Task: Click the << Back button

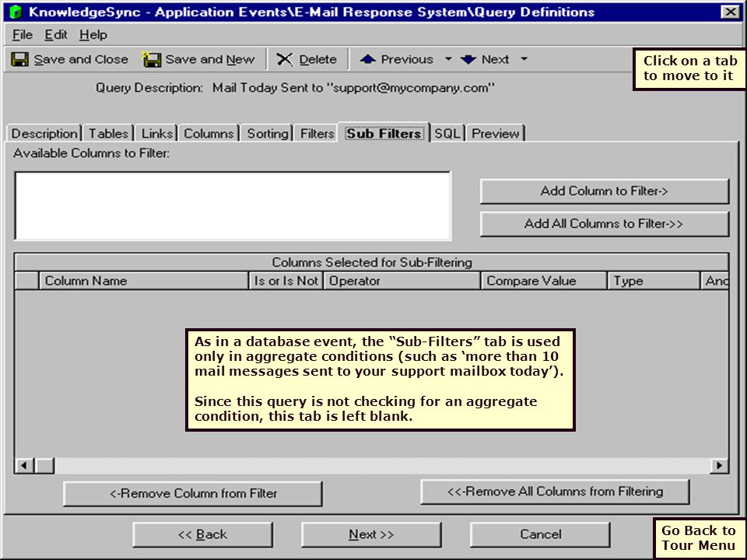Action: coord(202,534)
